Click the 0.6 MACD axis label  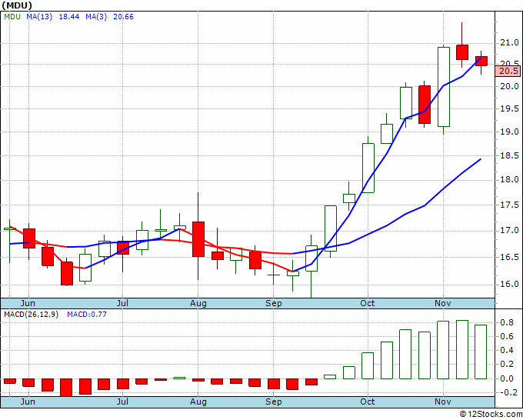507,336
